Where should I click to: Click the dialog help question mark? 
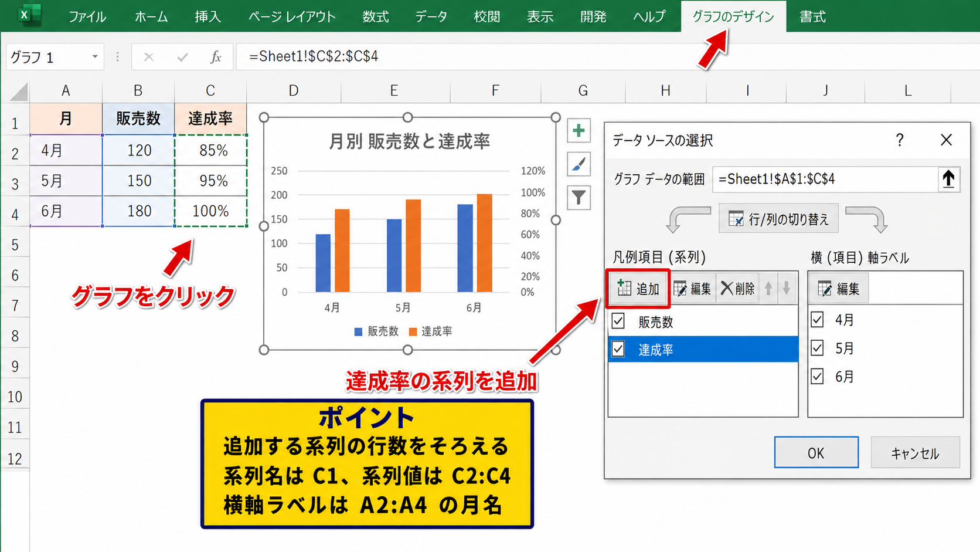coord(900,140)
